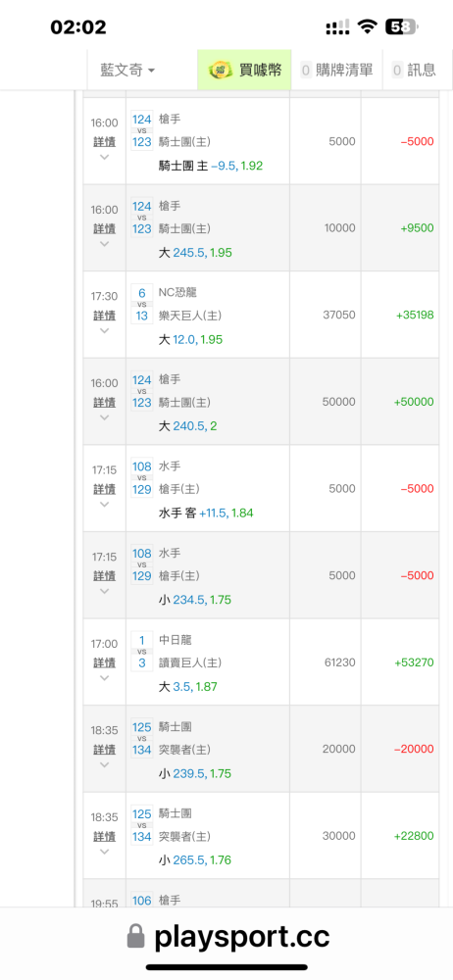This screenshot has width=453, height=980.
Task: Tap the playsport.cc address bar
Action: pyautogui.click(x=226, y=936)
